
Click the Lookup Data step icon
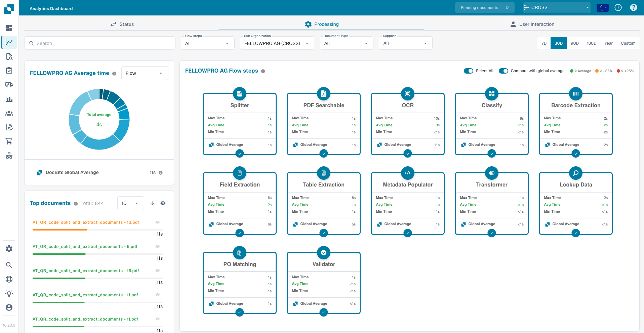(576, 173)
